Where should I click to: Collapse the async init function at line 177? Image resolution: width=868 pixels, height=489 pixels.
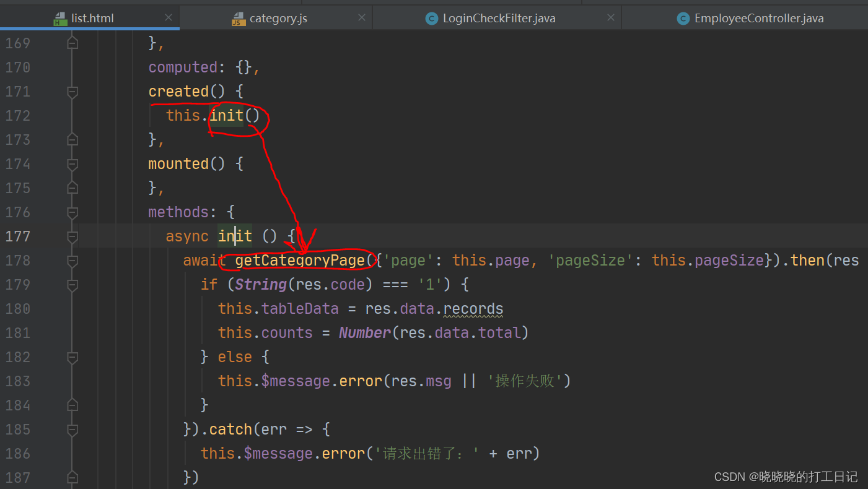(72, 236)
